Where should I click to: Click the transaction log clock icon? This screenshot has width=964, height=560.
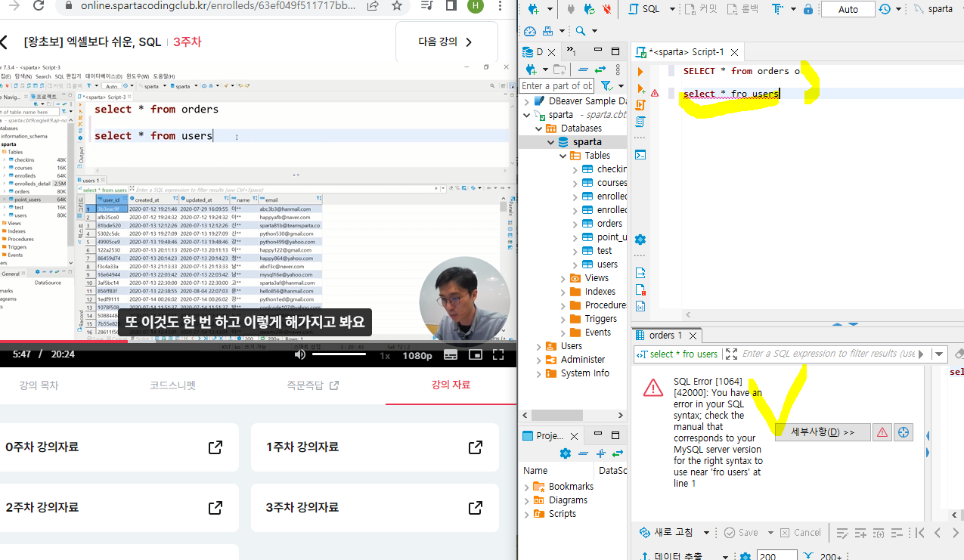(885, 10)
